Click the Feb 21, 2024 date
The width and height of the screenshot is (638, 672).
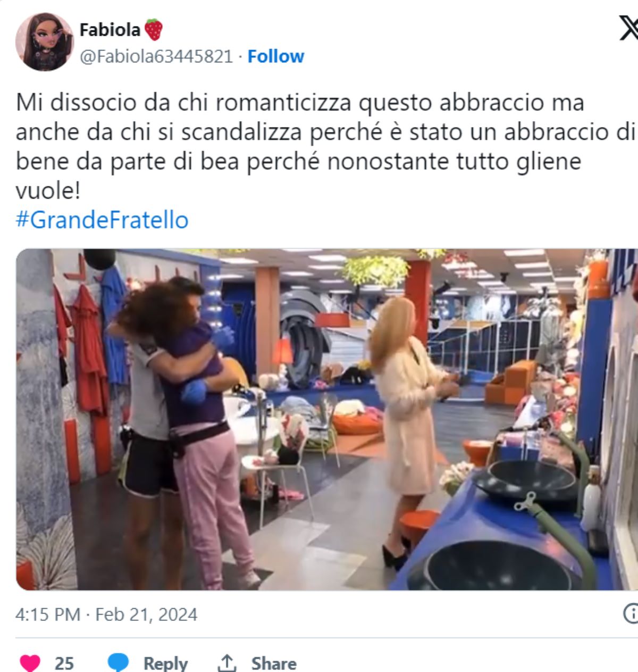[146, 615]
